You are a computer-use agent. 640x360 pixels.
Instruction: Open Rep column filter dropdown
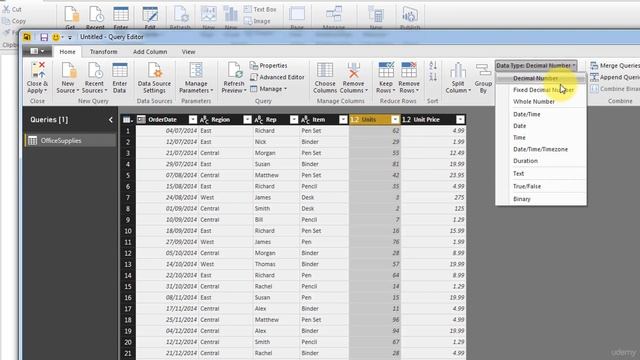[293, 119]
